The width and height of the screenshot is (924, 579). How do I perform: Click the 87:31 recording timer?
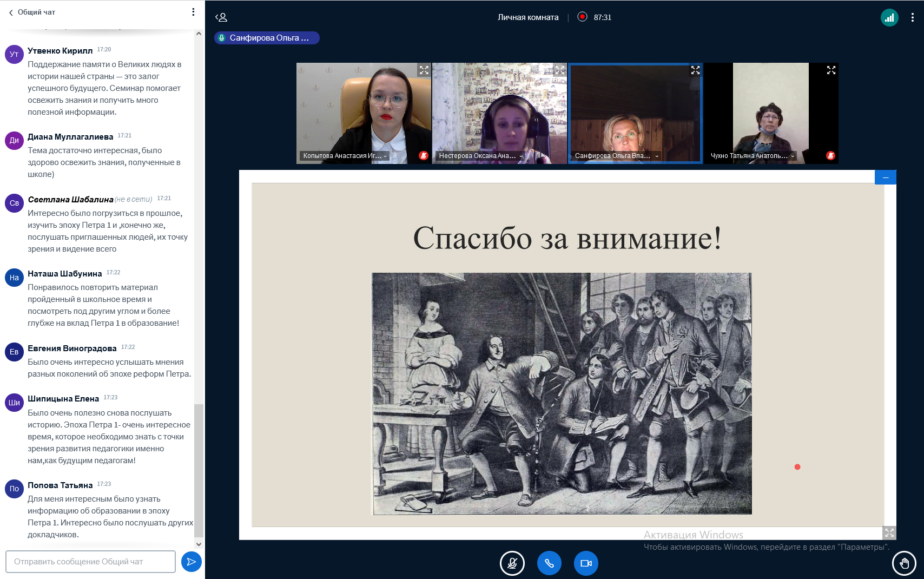click(x=602, y=17)
